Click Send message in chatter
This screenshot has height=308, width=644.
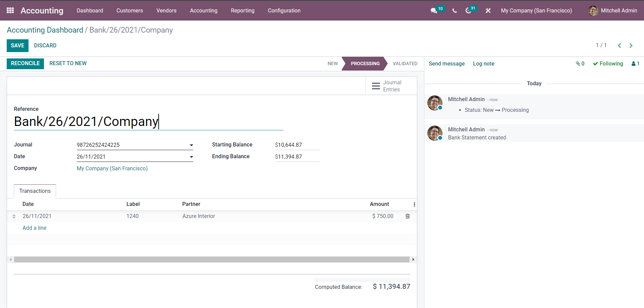446,64
